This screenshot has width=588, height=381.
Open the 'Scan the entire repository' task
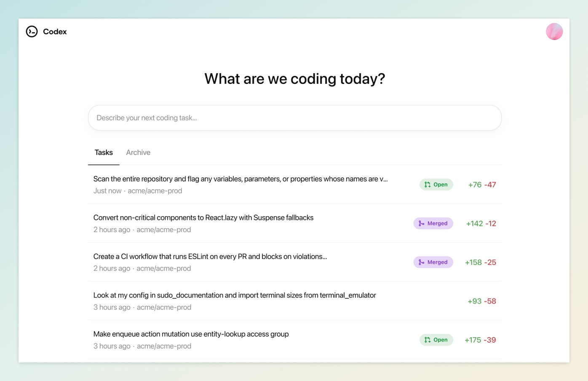pos(295,185)
